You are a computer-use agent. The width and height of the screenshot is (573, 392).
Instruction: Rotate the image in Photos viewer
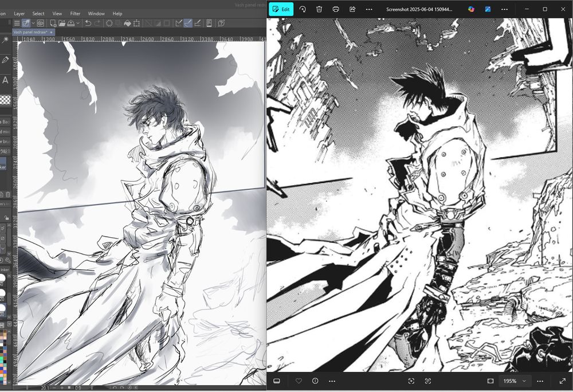coord(303,9)
